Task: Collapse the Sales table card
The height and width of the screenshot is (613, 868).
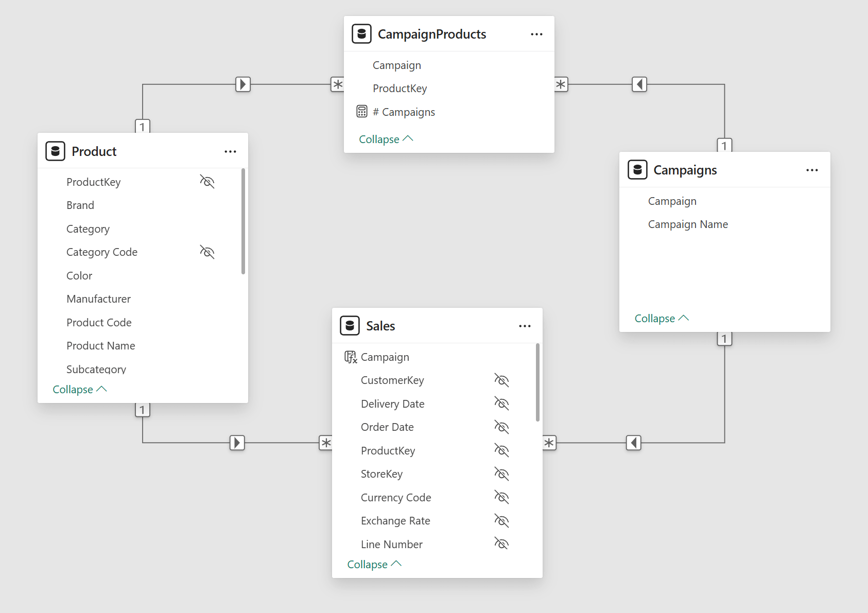Action: point(374,565)
